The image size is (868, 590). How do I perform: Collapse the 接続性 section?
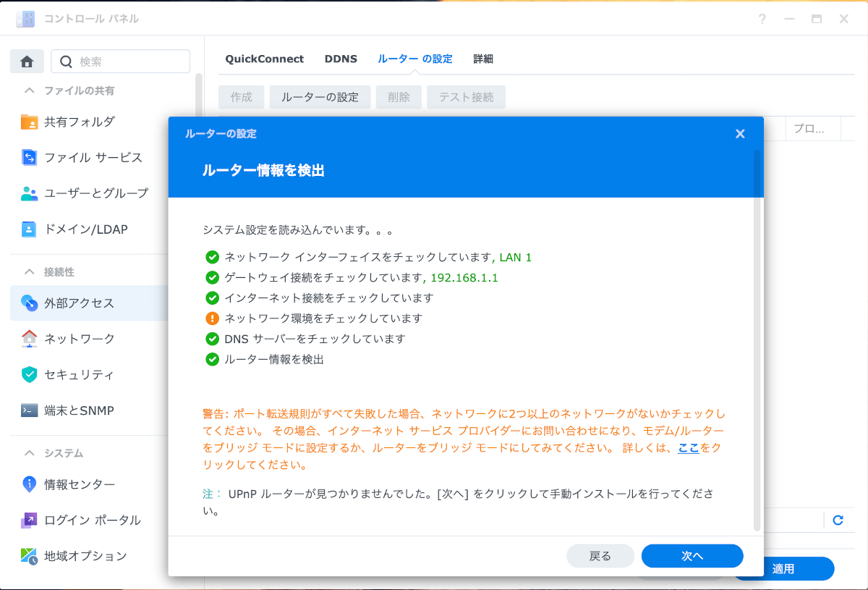[x=30, y=271]
